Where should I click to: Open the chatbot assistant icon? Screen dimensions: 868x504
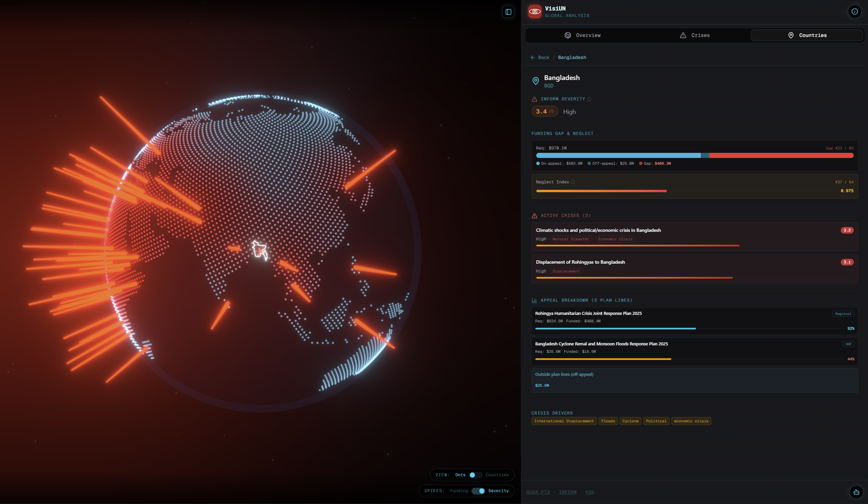tap(856, 492)
